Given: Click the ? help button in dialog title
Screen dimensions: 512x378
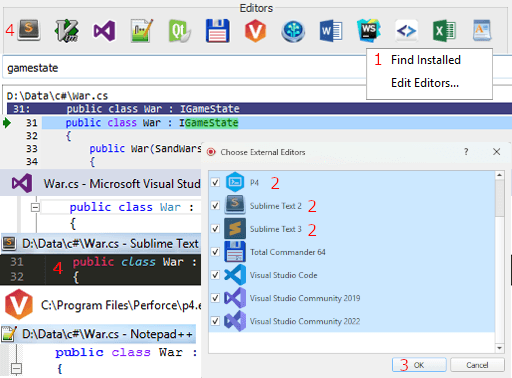Looking at the screenshot, I should pos(466,152).
